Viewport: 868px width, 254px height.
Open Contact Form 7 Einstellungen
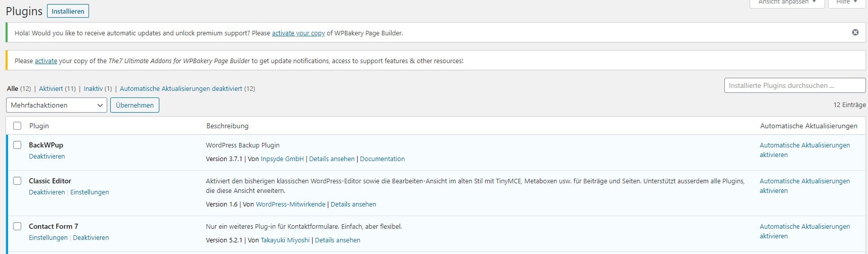click(48, 237)
